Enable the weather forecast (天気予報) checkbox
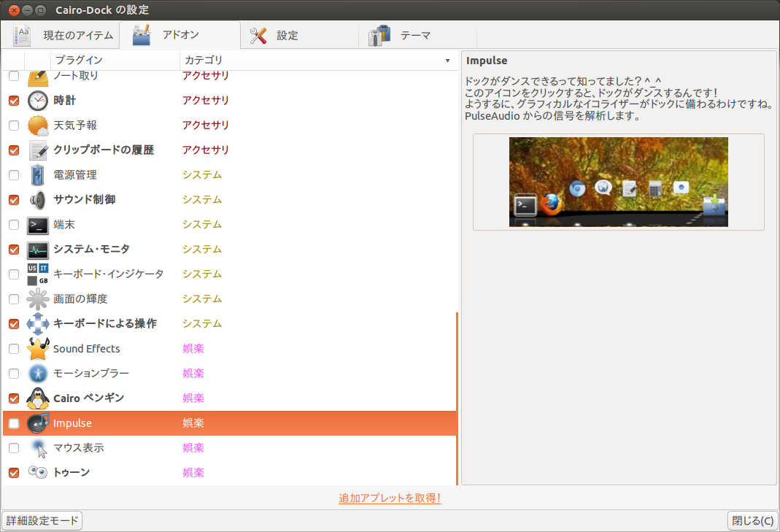780x532 pixels. [x=14, y=126]
